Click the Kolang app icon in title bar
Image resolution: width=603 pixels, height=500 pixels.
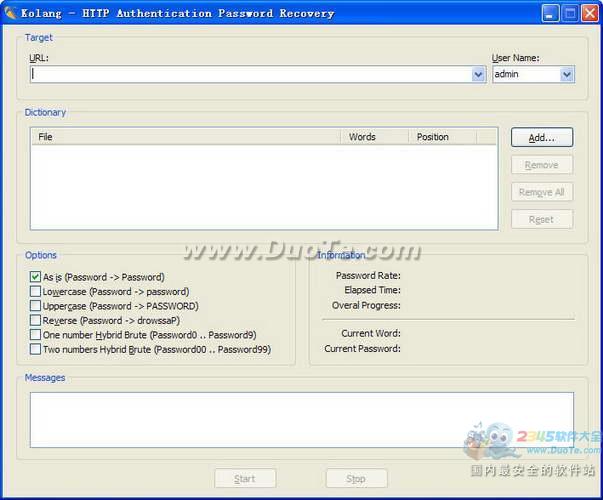[x=10, y=13]
